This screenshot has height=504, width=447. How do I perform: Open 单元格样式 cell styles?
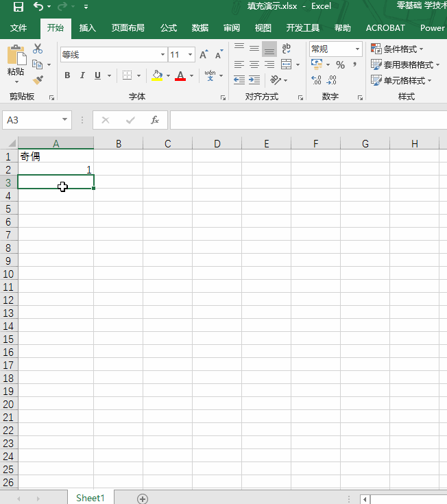click(401, 80)
